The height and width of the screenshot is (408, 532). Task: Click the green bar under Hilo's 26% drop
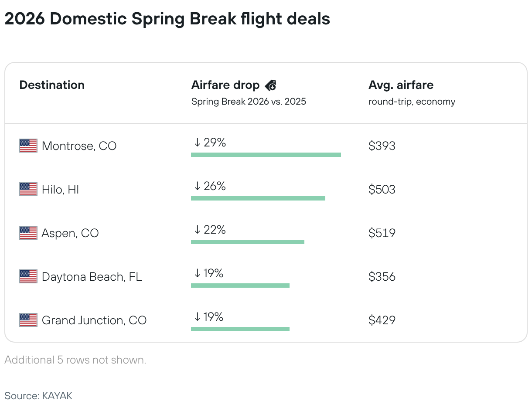pyautogui.click(x=258, y=198)
